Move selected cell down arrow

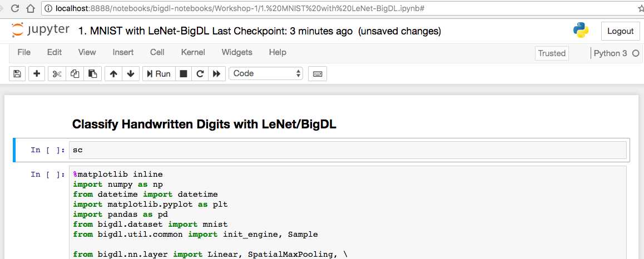click(131, 74)
